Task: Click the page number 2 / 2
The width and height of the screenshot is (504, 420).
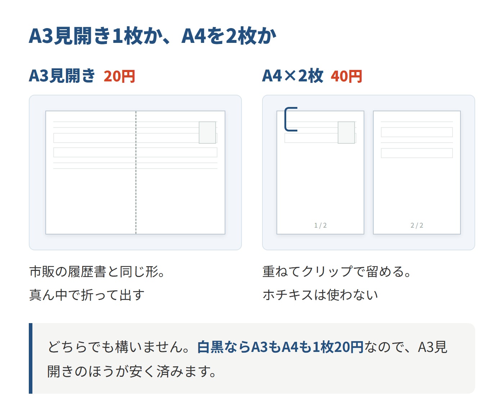Action: (417, 225)
